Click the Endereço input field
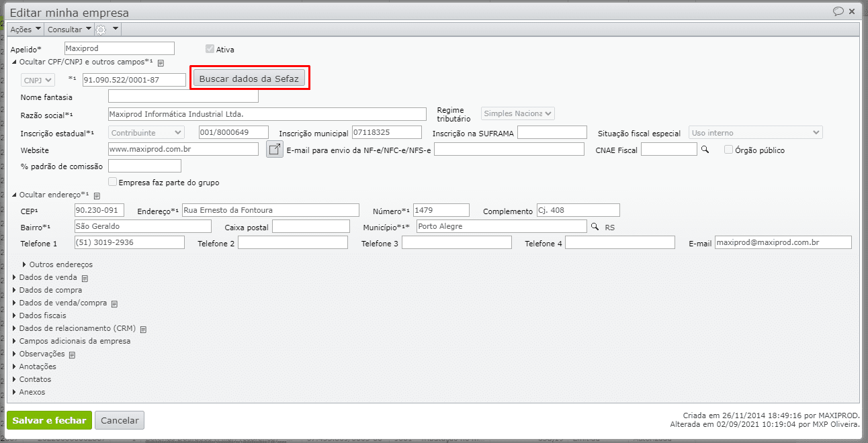 (x=271, y=210)
